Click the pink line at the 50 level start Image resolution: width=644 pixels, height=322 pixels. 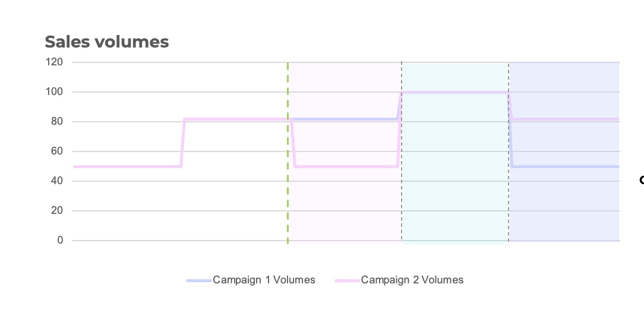click(127, 166)
